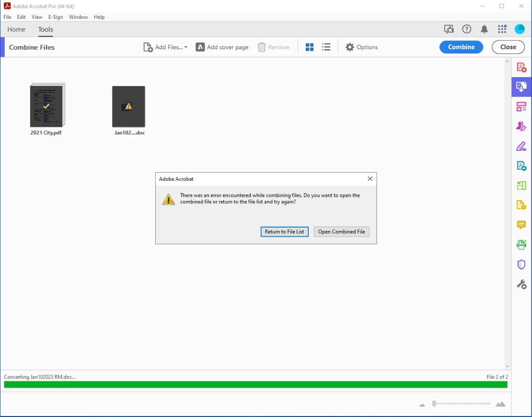Viewport: 532px width, 417px height.
Task: Open the View menu
Action: [37, 17]
